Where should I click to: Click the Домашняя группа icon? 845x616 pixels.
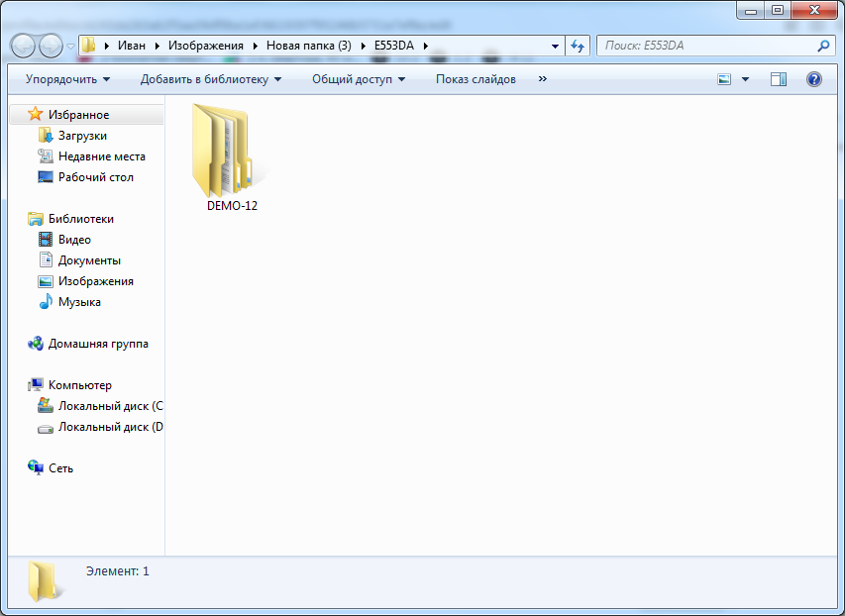tap(36, 344)
